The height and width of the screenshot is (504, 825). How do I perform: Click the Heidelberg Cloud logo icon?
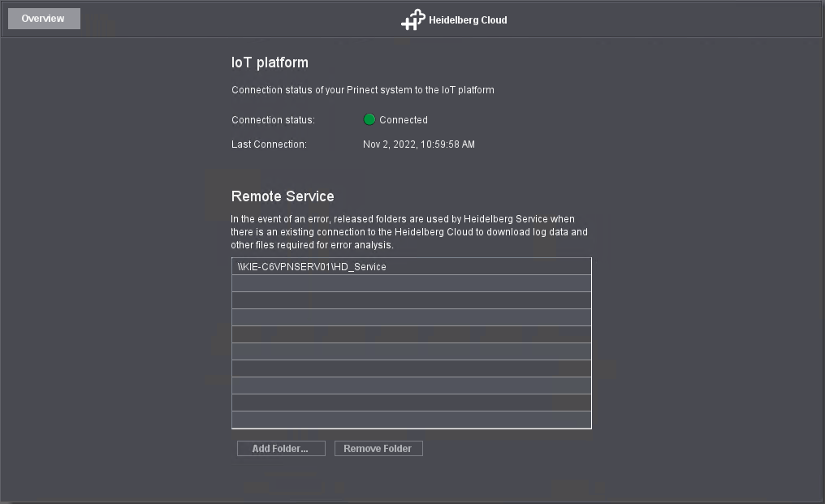[412, 19]
